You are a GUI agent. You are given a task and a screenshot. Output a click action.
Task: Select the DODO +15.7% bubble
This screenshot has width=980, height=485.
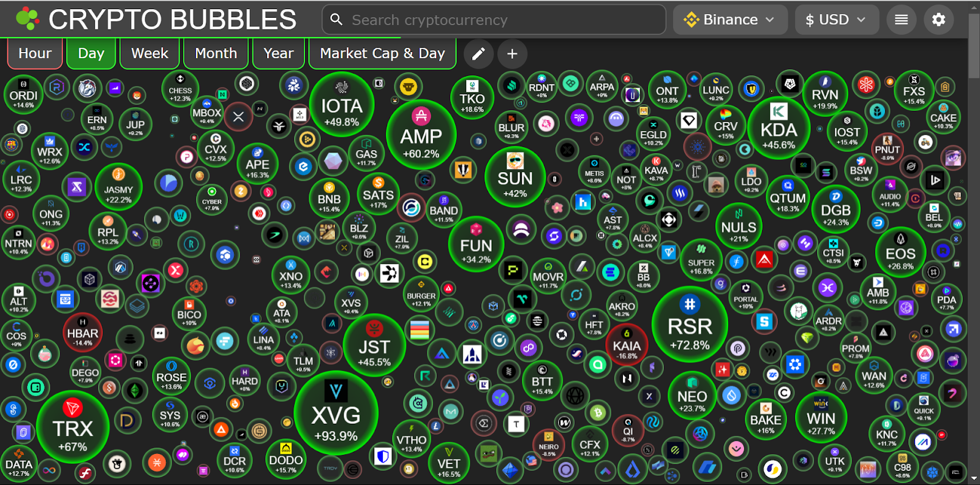(285, 459)
